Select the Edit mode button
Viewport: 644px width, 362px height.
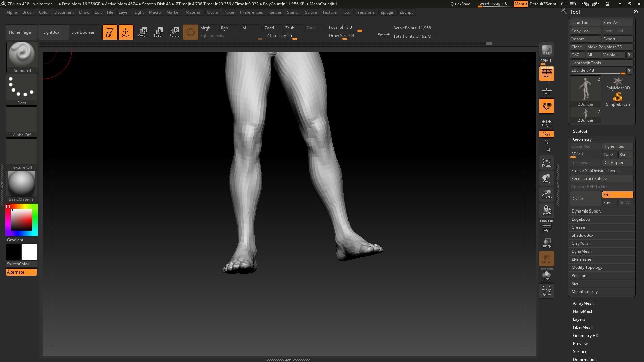[110, 32]
